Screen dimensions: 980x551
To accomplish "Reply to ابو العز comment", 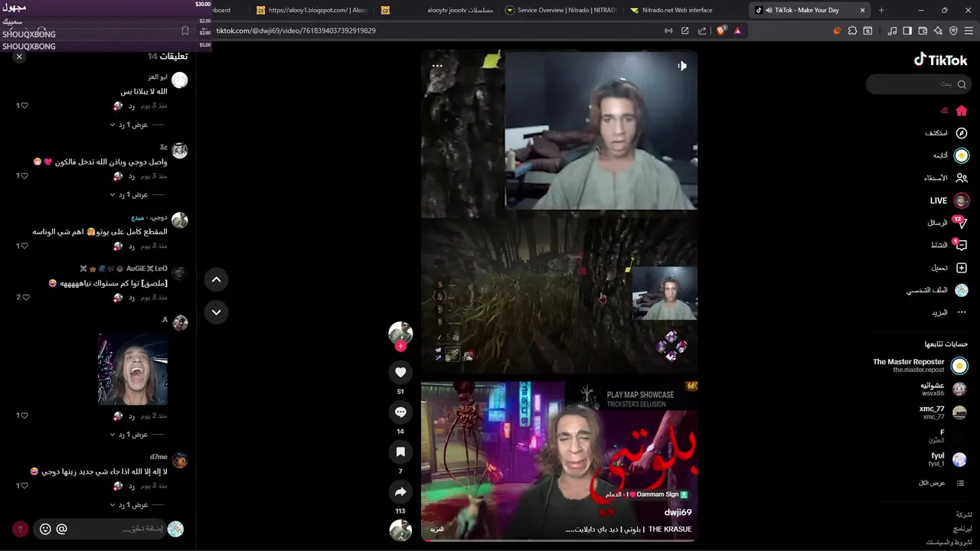I will [x=132, y=106].
